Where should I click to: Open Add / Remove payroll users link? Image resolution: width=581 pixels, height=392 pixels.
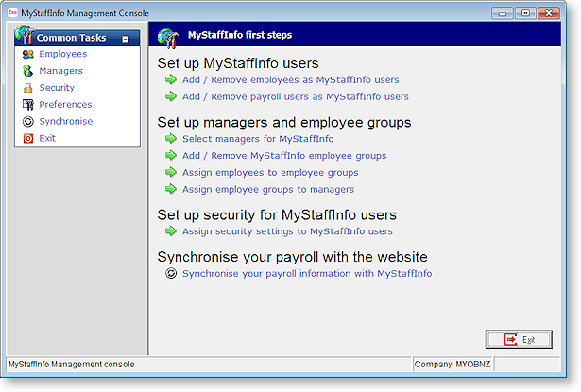pos(296,96)
